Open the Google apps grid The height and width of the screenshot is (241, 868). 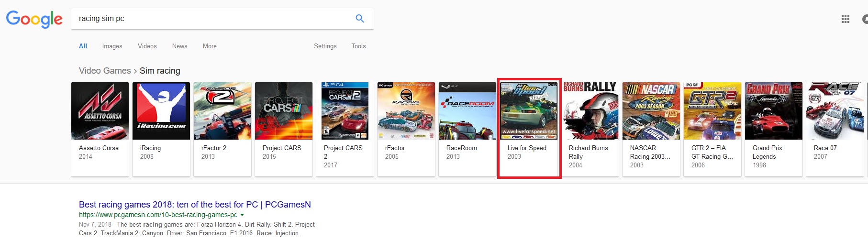846,19
